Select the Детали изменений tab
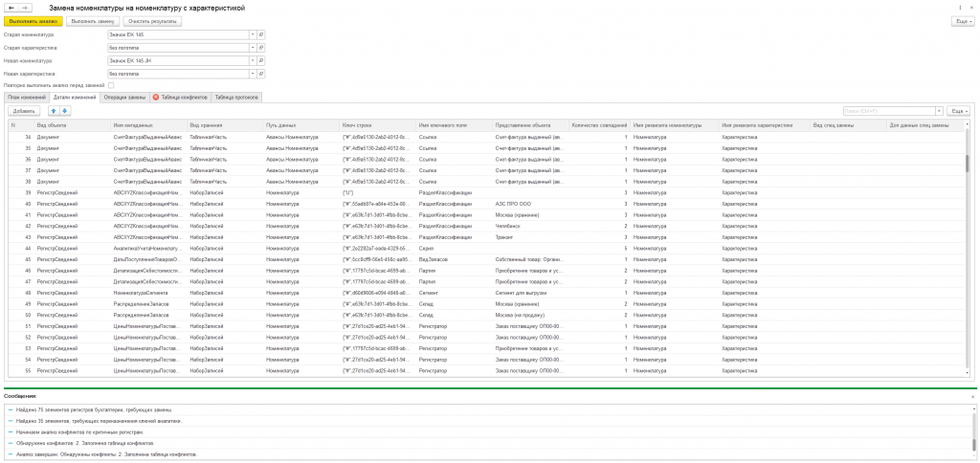980x463 pixels. tap(75, 98)
